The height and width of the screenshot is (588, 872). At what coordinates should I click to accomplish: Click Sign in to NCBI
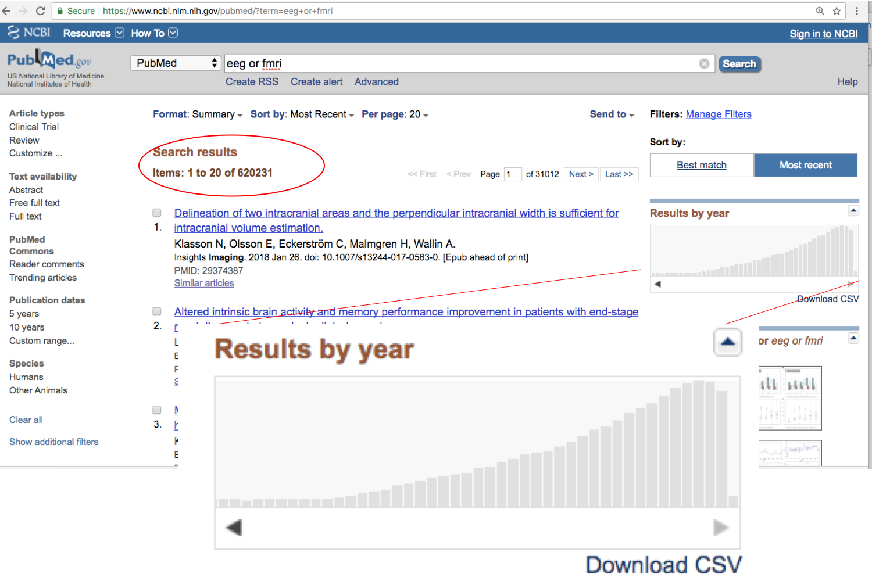coord(824,34)
